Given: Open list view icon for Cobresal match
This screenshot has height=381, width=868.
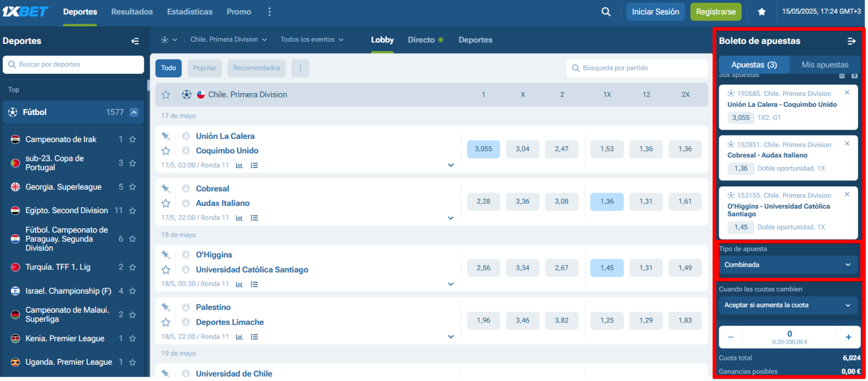Looking at the screenshot, I should tap(254, 218).
